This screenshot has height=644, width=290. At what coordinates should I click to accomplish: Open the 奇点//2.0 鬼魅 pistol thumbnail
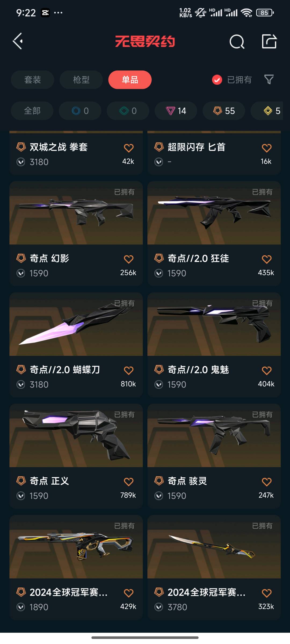click(x=214, y=324)
